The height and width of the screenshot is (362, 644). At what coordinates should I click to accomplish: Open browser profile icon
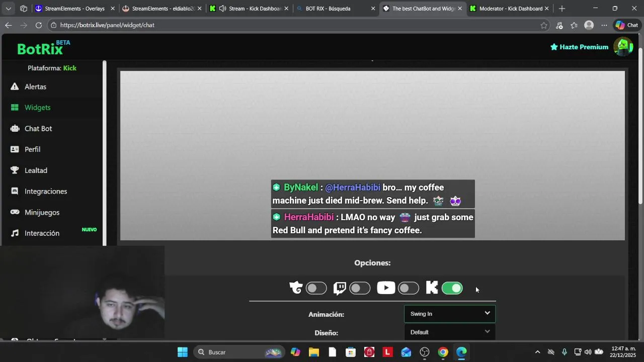[589, 25]
